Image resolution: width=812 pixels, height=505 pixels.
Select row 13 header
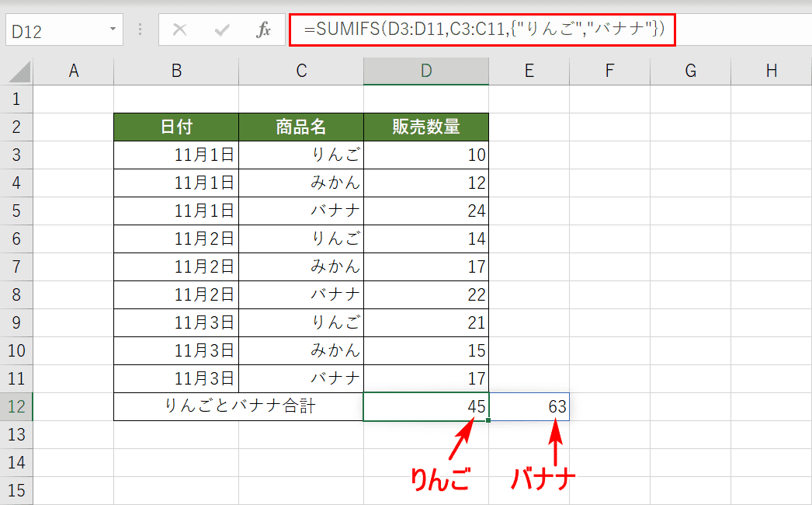click(x=16, y=435)
